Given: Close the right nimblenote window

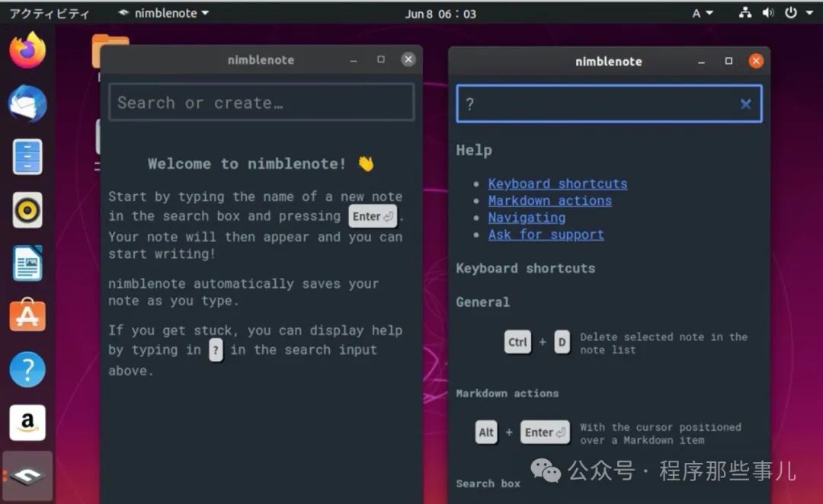Looking at the screenshot, I should [756, 61].
